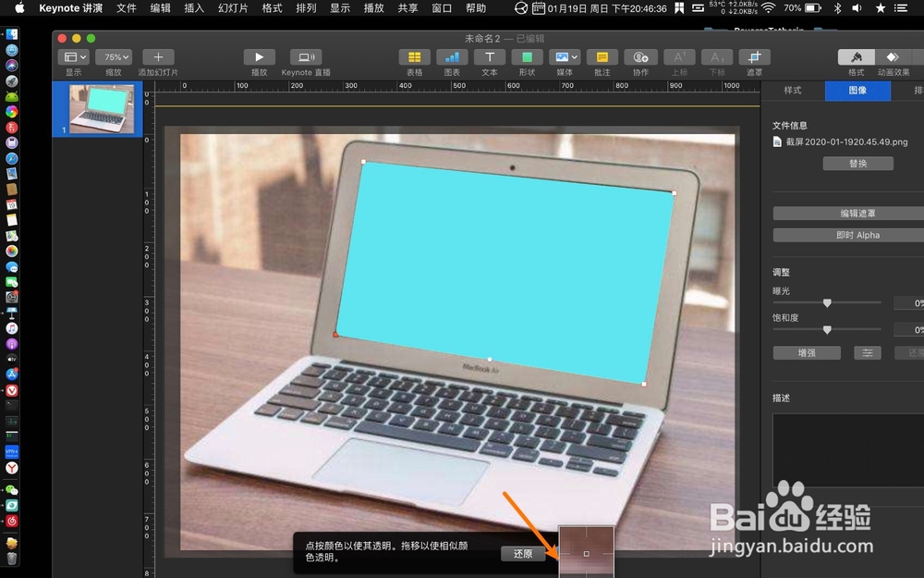Open the Apple menu
This screenshot has height=578, width=924.
[19, 7]
